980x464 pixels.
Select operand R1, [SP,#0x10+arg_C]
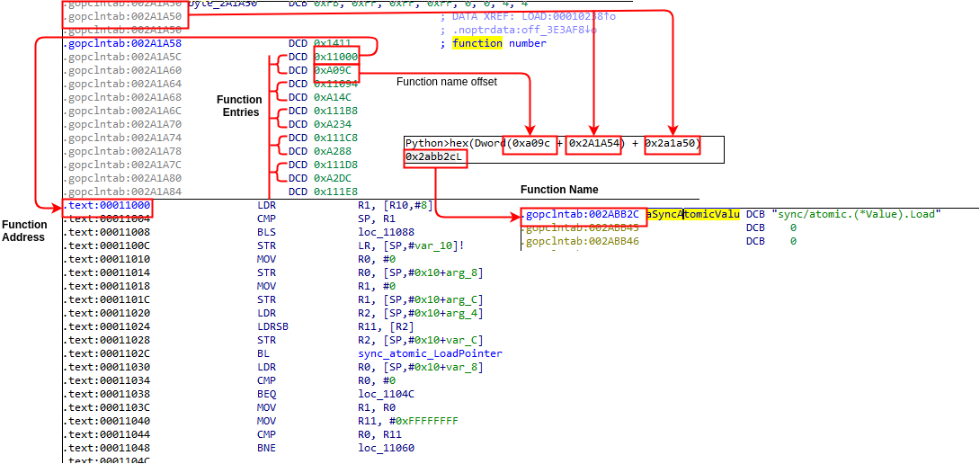(x=421, y=299)
